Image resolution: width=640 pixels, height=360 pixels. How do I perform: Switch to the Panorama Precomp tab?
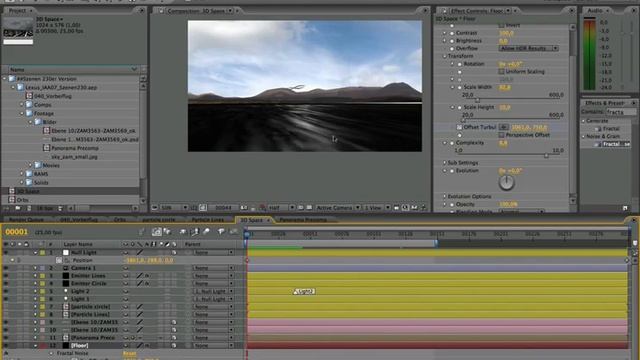point(303,220)
